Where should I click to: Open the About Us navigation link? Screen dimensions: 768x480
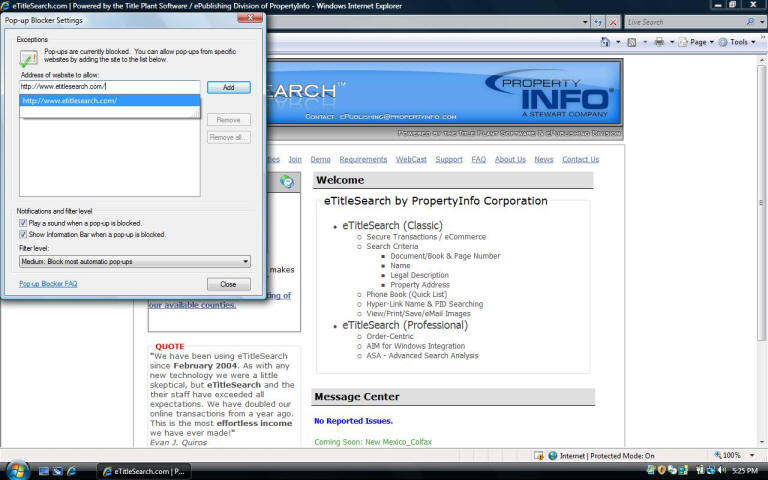click(510, 160)
